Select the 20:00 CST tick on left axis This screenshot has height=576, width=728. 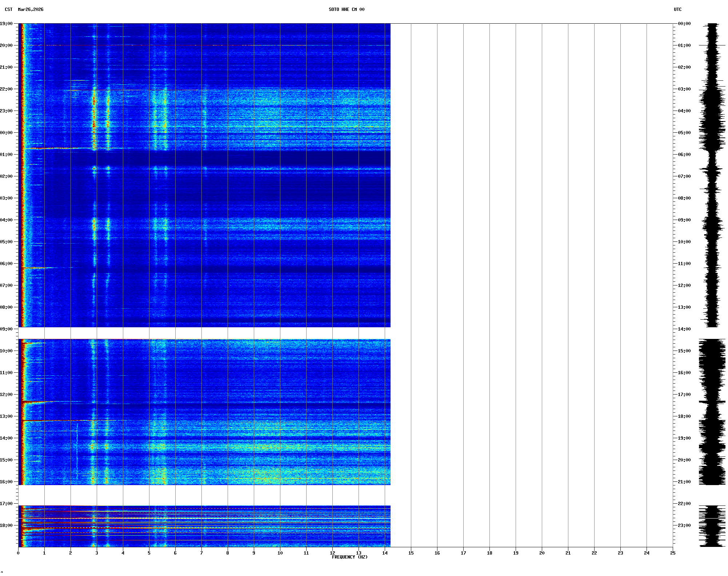tap(7, 45)
